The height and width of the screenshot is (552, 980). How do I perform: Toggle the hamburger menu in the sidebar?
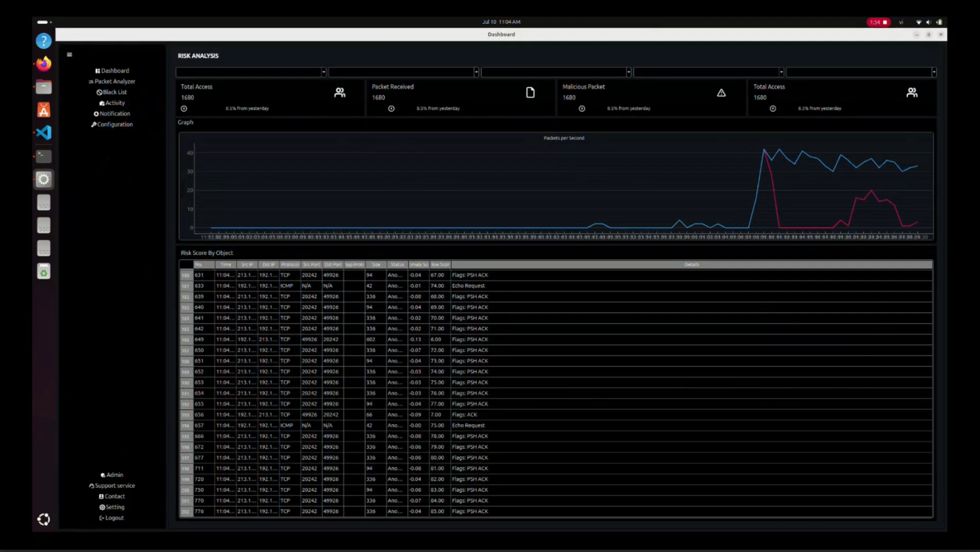[70, 55]
